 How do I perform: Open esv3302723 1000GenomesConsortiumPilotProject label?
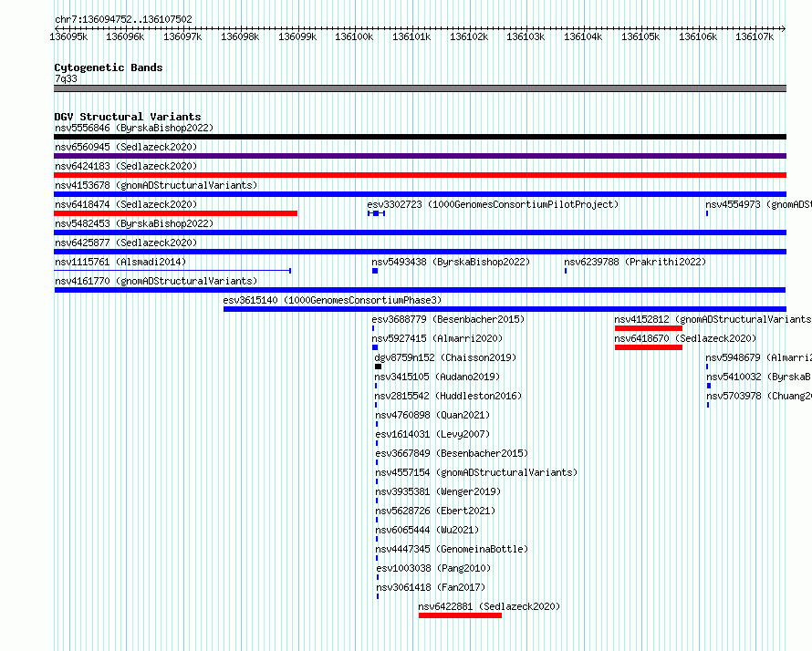pos(493,204)
